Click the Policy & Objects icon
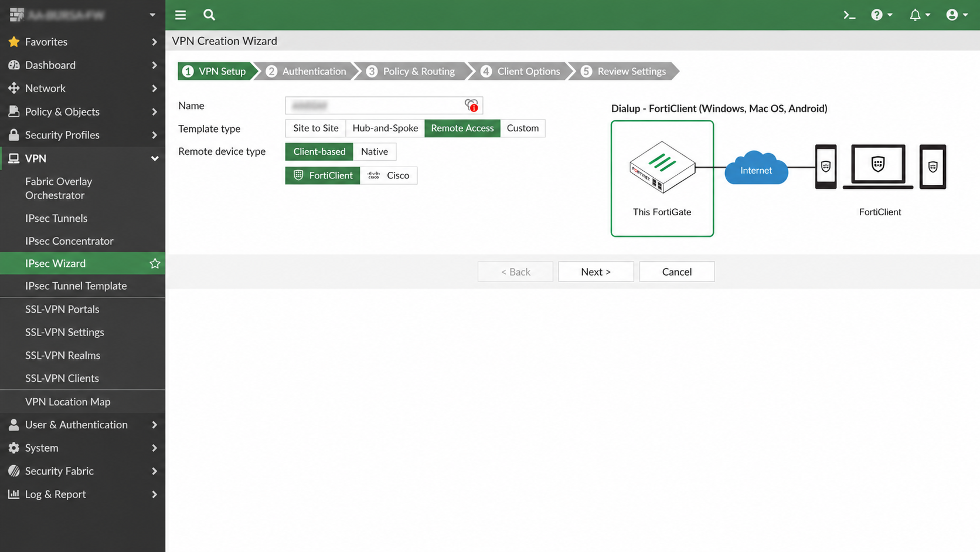The width and height of the screenshot is (980, 552). (x=14, y=111)
